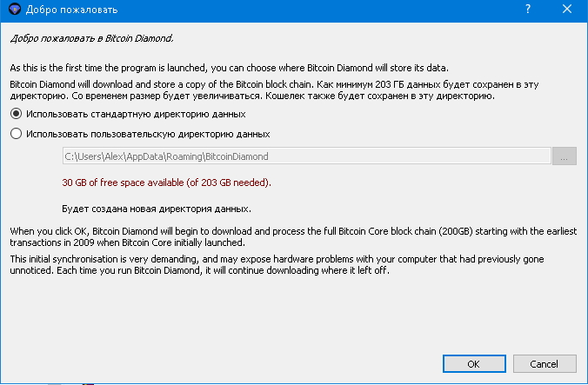Click the red '30 GB of free space' warning
Viewport: 588px width, 385px height.
[x=166, y=183]
